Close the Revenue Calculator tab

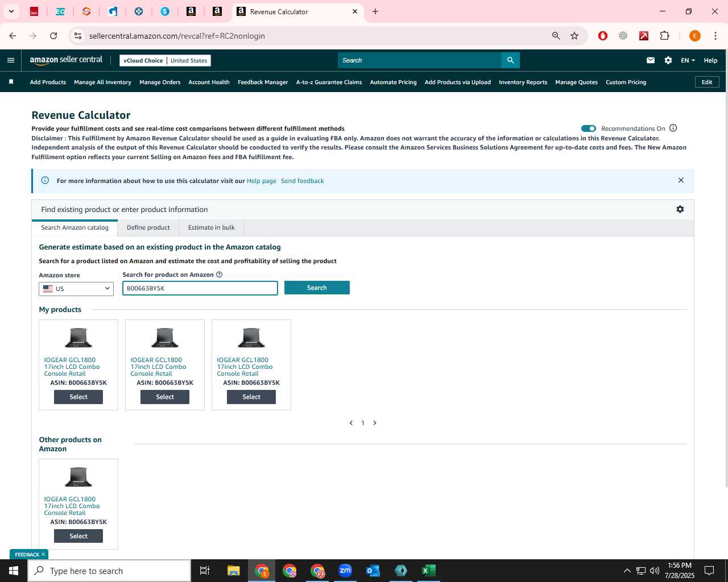point(355,11)
